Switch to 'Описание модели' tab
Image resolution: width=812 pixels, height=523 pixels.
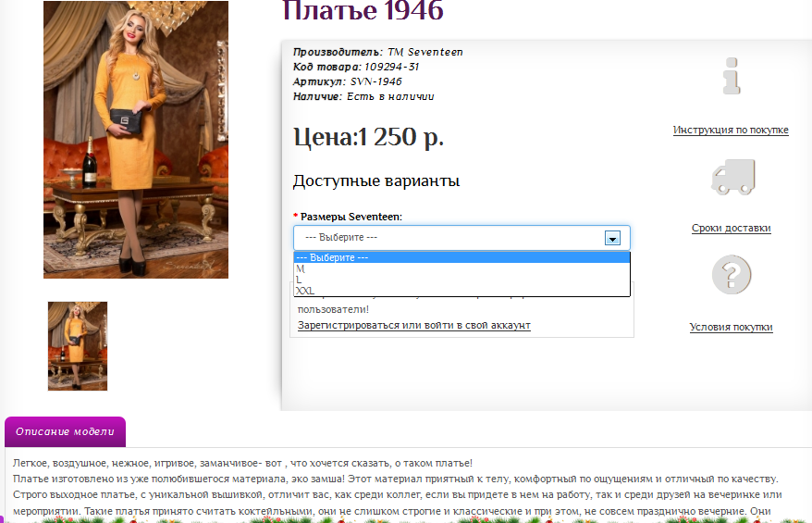coord(66,431)
